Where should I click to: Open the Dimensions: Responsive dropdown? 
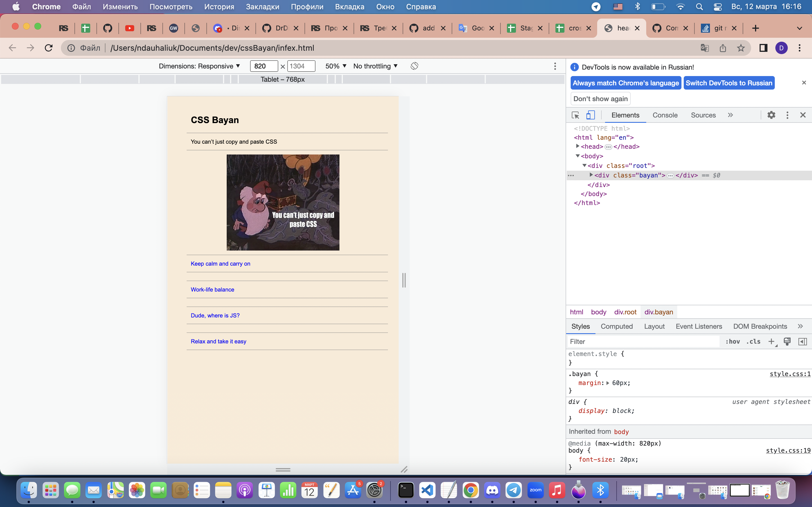(x=199, y=66)
